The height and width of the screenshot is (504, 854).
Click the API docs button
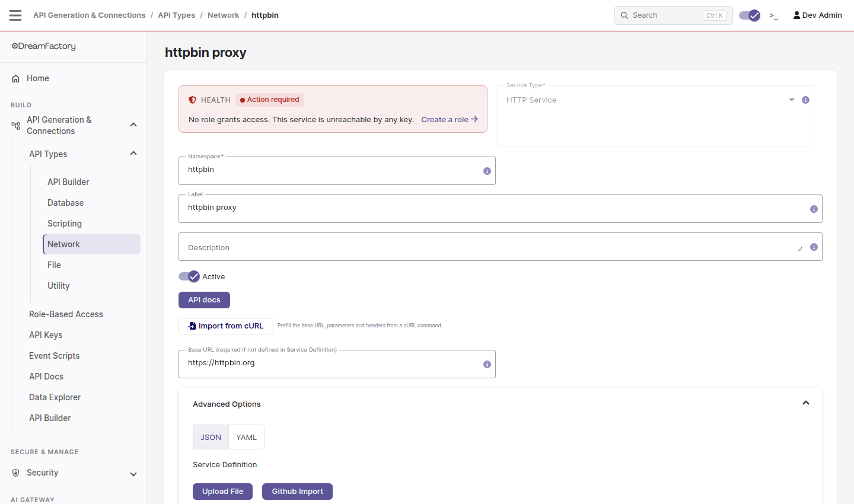coord(204,300)
